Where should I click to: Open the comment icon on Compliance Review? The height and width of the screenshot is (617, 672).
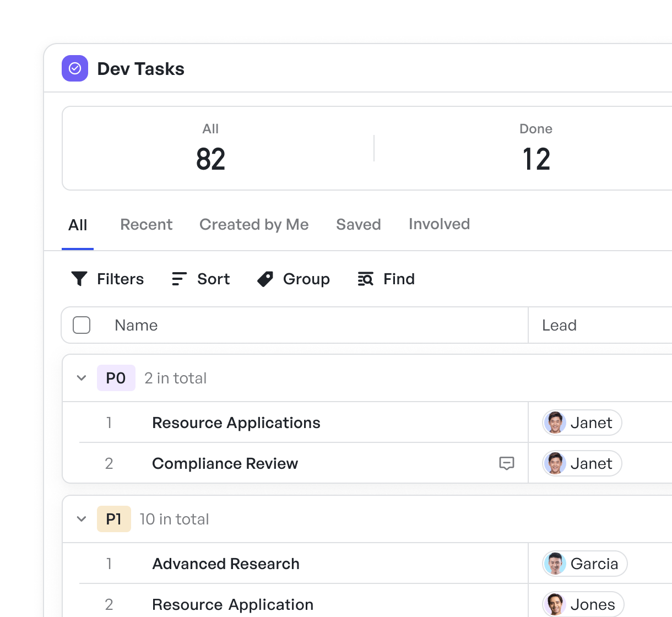coord(507,463)
